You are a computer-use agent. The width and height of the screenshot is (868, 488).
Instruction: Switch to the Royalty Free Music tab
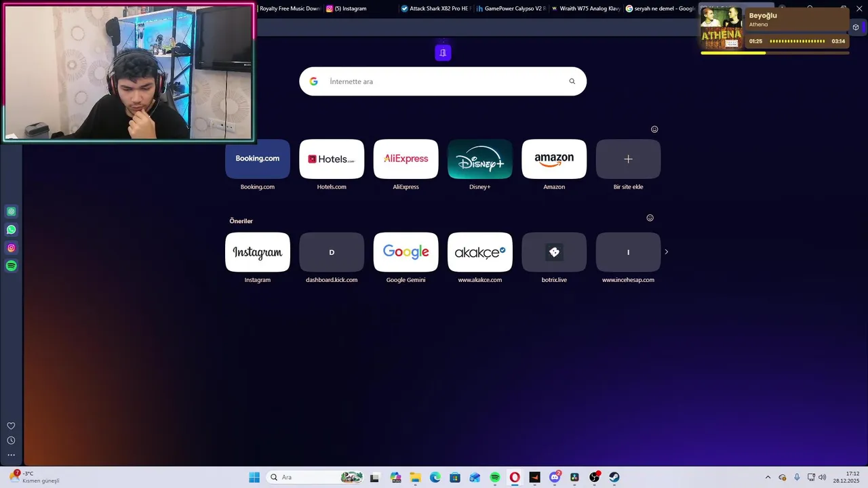[x=289, y=9]
